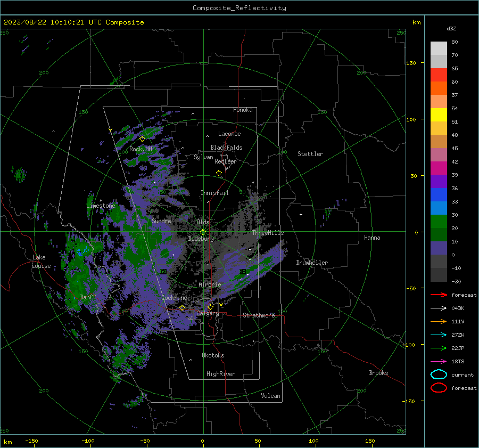479x448 pixels.
Task: Click the Cochrane city label
Action: (x=174, y=298)
